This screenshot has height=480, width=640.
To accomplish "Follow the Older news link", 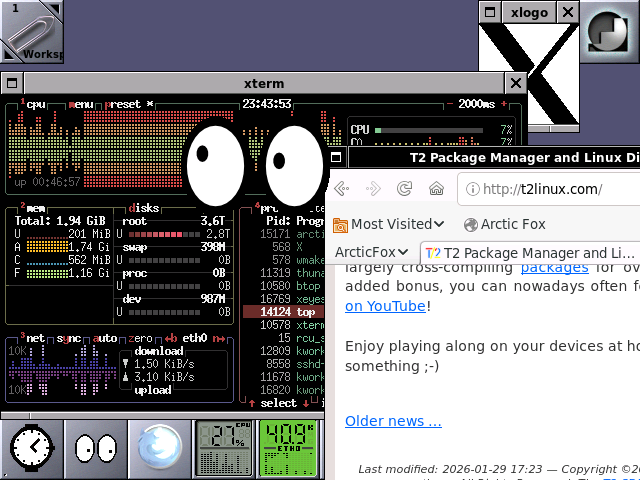I will [x=393, y=421].
